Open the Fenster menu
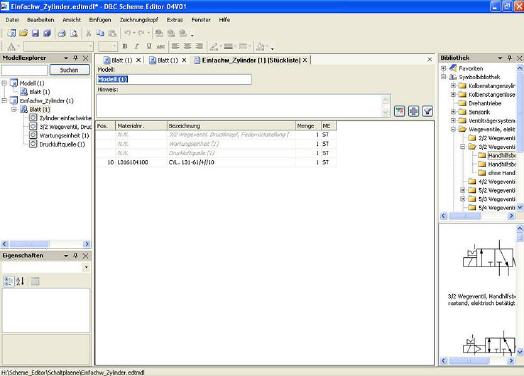Screen dimensions: 524x376 click(x=201, y=20)
